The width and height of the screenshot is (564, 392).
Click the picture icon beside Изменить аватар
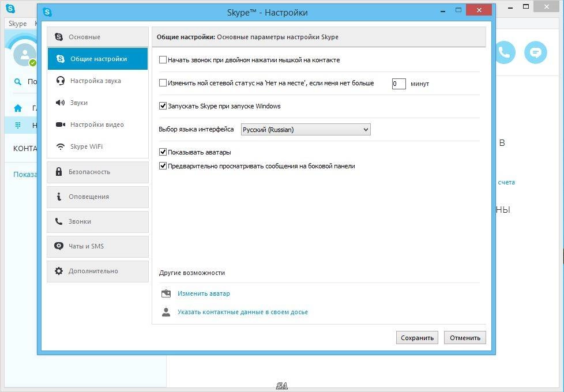[x=166, y=293]
